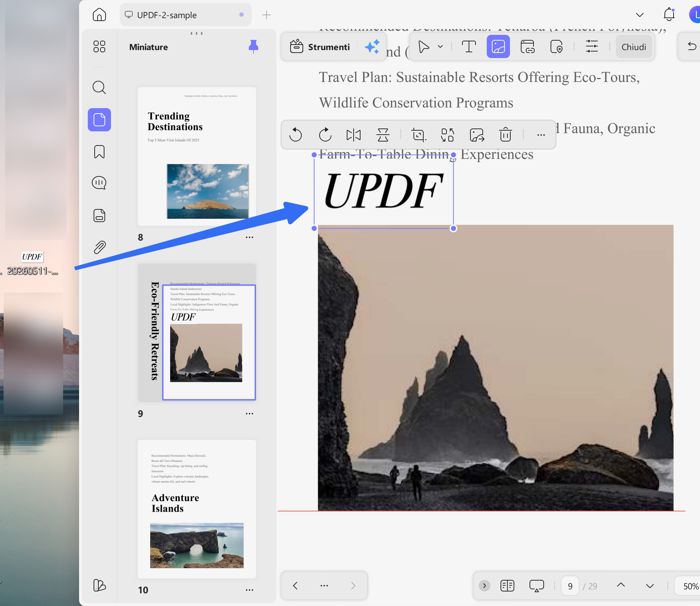The image size is (700, 606).
Task: Click the page number field
Action: [x=570, y=586]
